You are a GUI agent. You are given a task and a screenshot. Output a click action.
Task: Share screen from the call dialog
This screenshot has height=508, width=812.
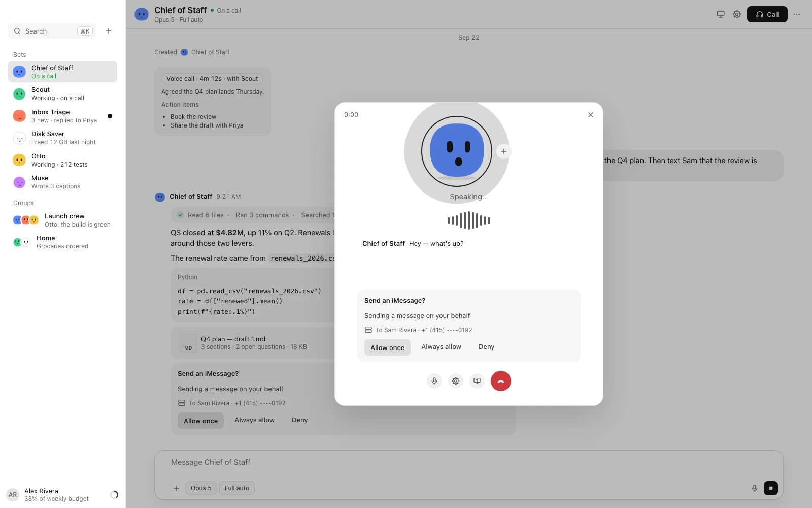[x=477, y=381]
